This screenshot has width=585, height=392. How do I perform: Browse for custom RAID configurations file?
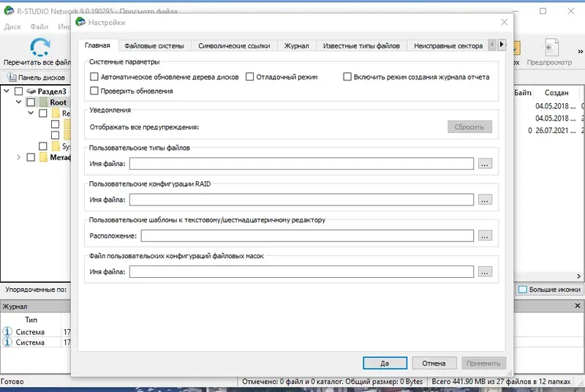[485, 200]
